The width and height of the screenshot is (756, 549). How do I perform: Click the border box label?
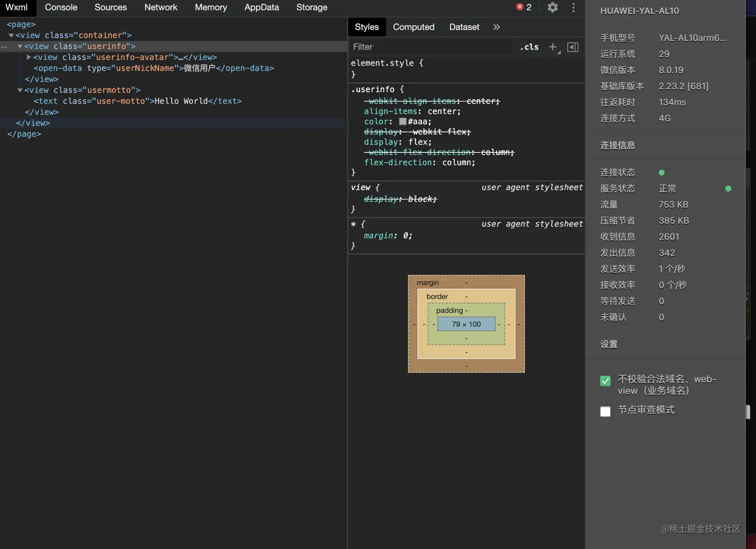(x=437, y=296)
